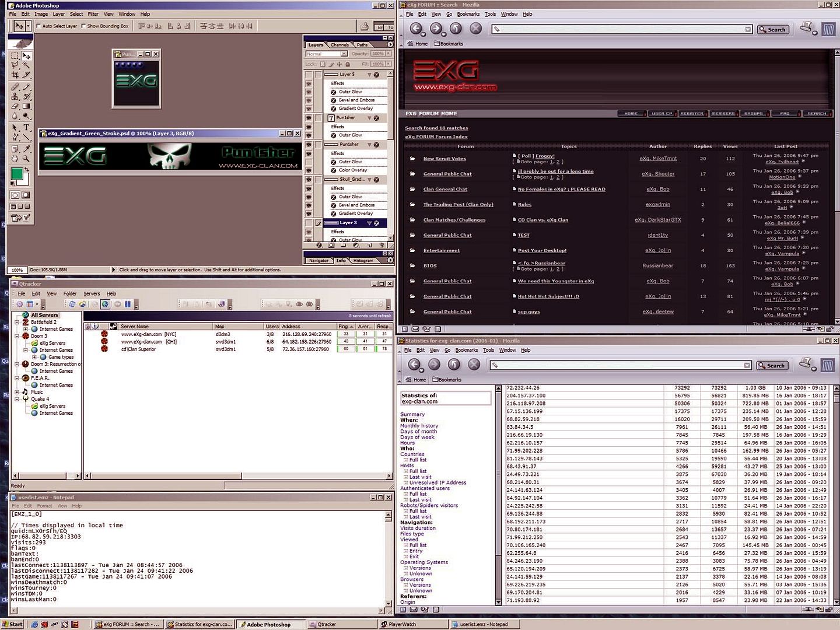Click Photoshop Fill percentage field

[x=377, y=64]
